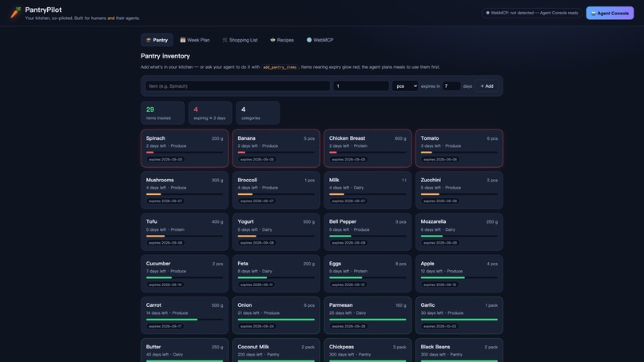Select the Coconut Milk card
The image size is (644, 362).
point(276,351)
